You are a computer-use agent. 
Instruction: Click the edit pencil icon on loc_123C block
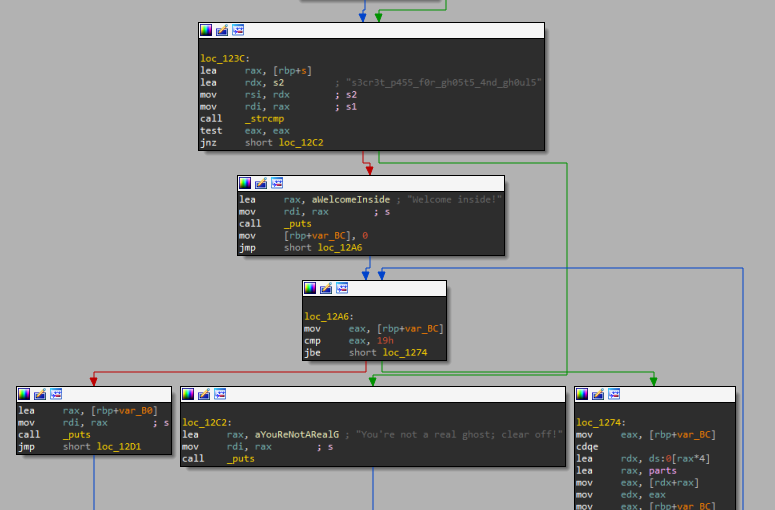(222, 31)
